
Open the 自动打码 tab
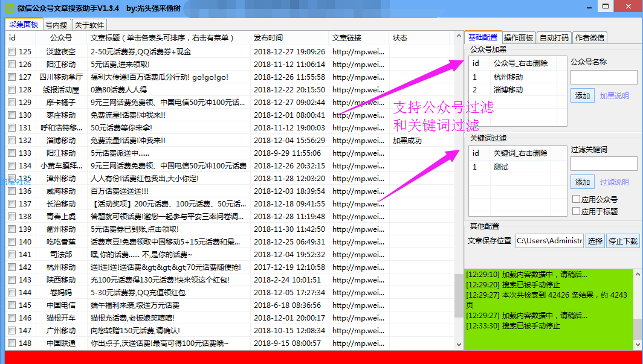(554, 37)
